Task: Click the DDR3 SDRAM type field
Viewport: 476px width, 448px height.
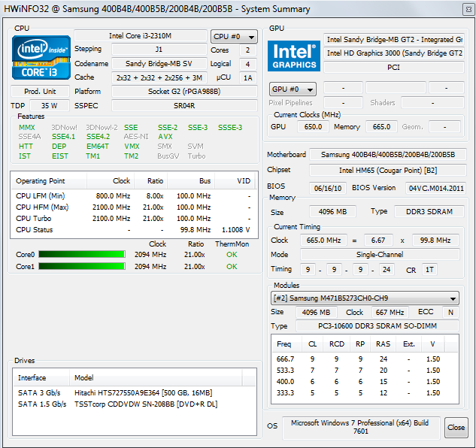Action: (x=429, y=211)
